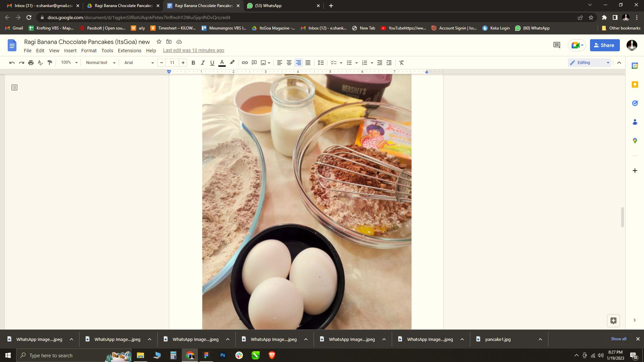Enable justify text alignment
This screenshot has width=644, height=362.
[x=308, y=63]
